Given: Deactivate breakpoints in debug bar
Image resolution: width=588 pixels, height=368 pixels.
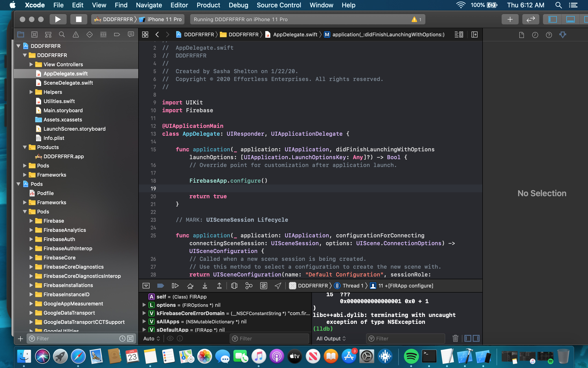Looking at the screenshot, I should [161, 285].
